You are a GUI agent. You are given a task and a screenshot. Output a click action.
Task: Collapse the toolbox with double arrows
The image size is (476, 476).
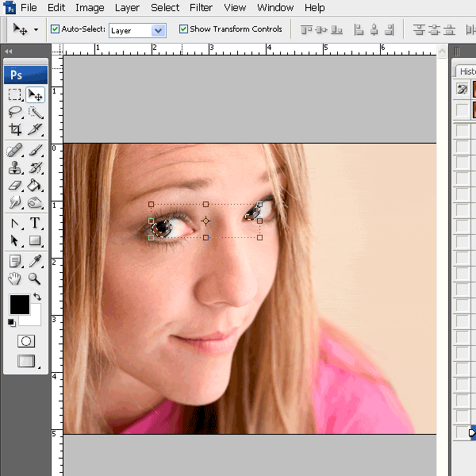9,52
